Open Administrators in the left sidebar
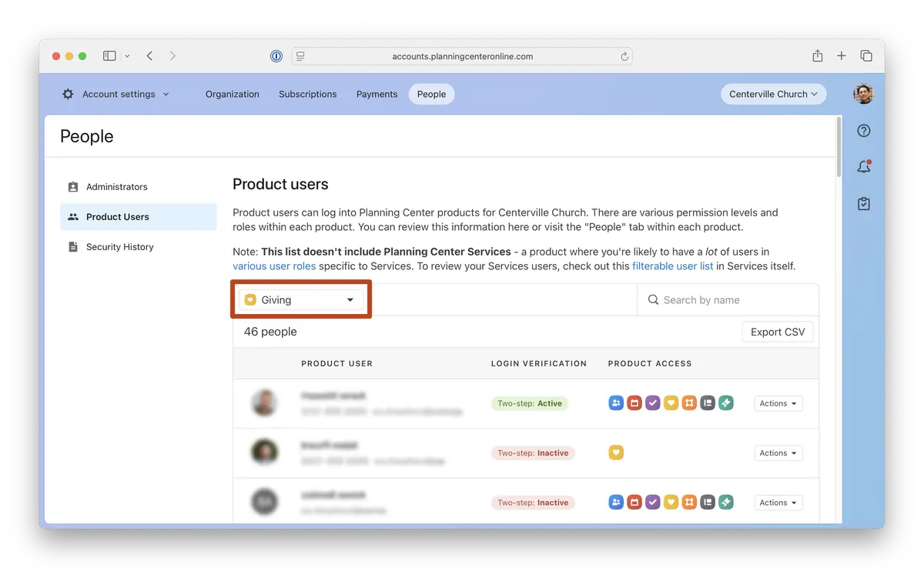The width and height of the screenshot is (924, 568). 139,187
